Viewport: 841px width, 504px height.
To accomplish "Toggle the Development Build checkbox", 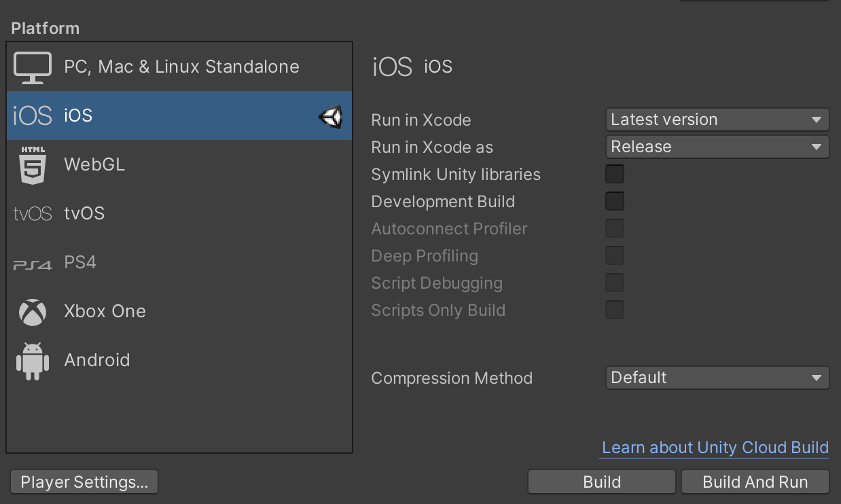I will pyautogui.click(x=615, y=201).
